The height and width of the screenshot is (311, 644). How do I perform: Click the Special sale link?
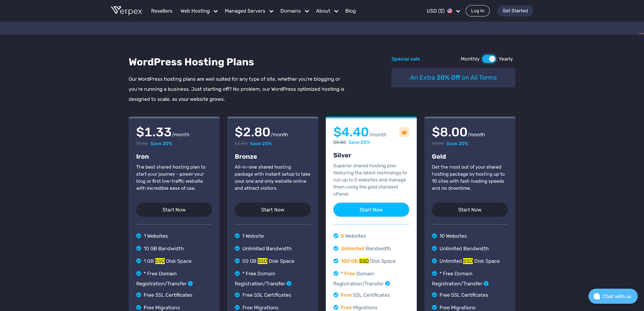tap(405, 59)
